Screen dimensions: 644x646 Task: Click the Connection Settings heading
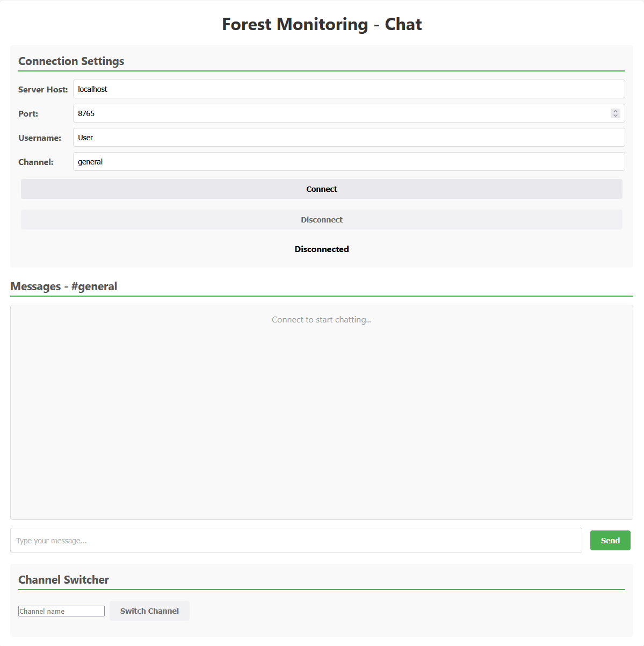click(x=71, y=61)
